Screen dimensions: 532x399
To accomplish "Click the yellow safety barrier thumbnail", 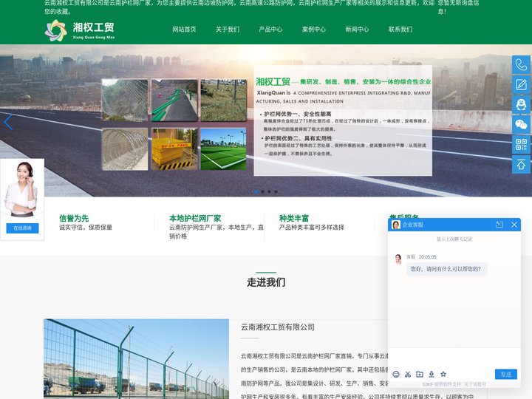I will pyautogui.click(x=174, y=149).
